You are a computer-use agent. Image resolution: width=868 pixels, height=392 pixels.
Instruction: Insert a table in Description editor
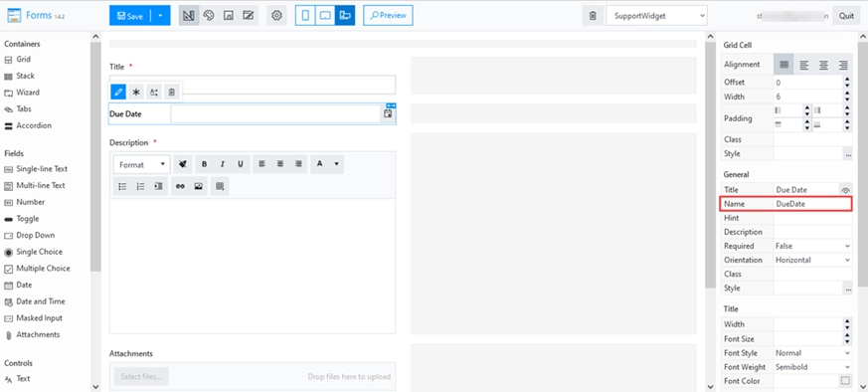tap(220, 186)
